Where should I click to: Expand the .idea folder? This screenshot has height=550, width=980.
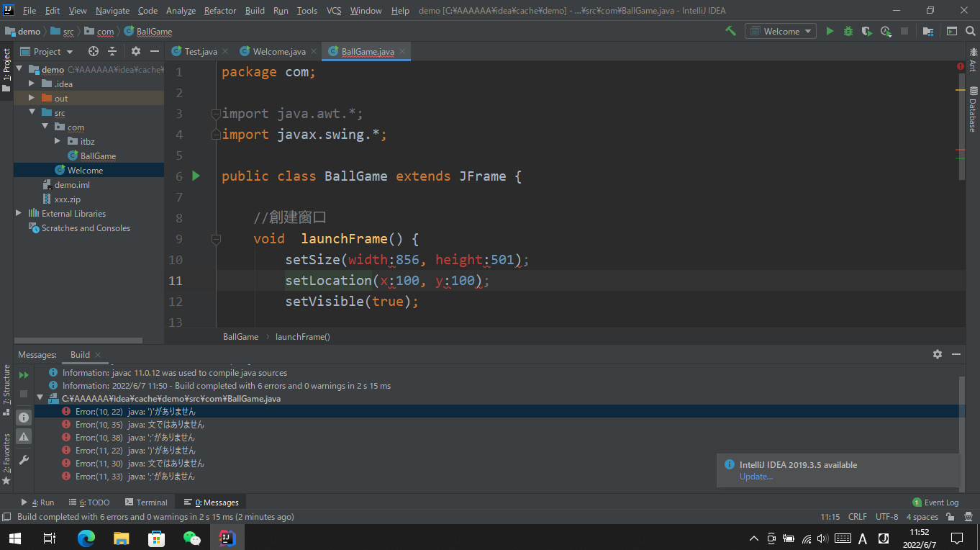(x=32, y=84)
